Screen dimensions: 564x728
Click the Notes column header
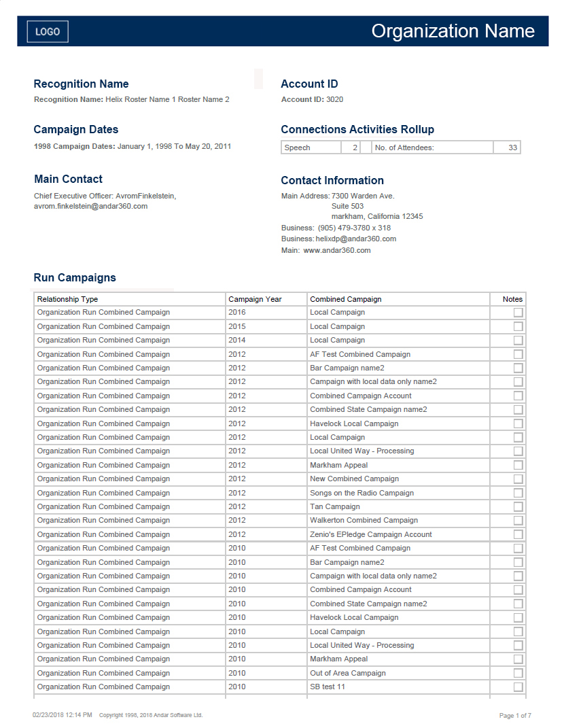pos(512,299)
